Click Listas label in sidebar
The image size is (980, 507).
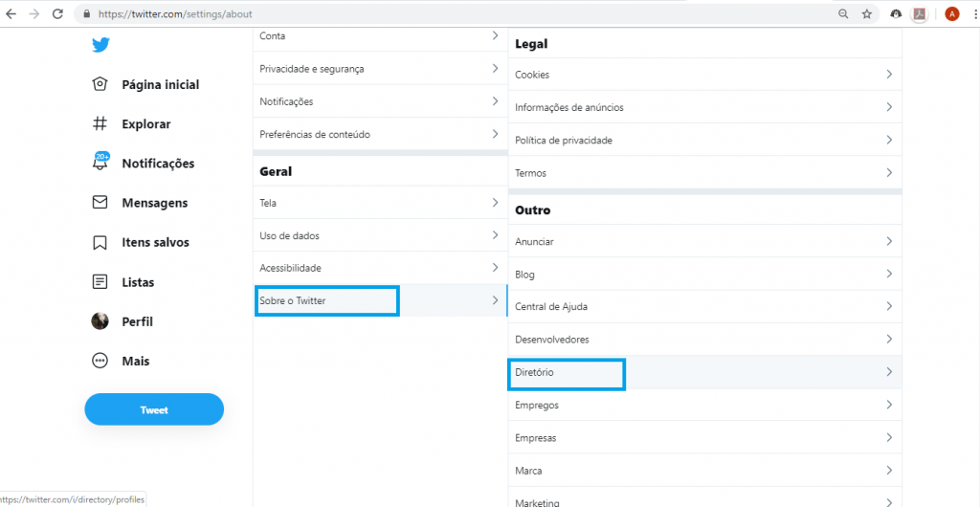click(138, 282)
